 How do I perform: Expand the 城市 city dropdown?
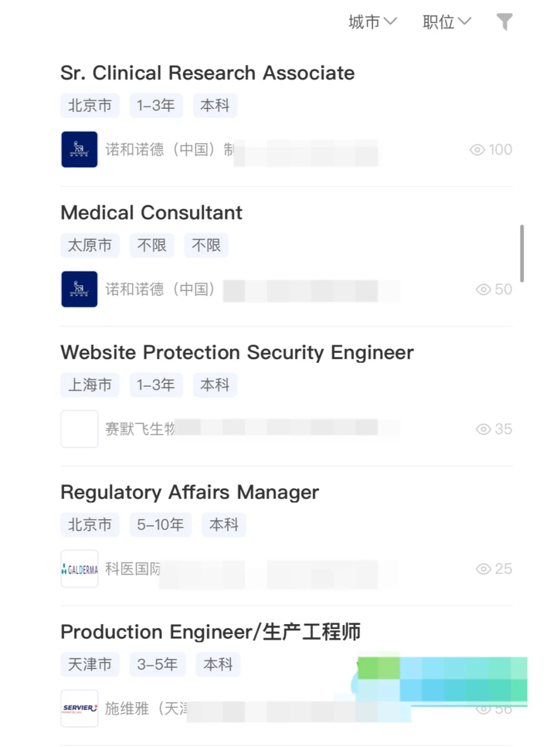click(x=373, y=22)
